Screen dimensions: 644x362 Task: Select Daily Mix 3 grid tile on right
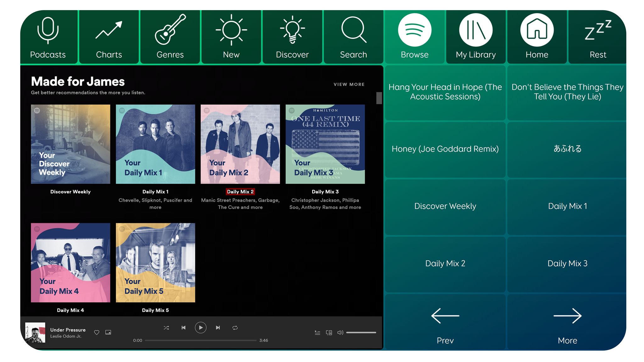[x=567, y=264]
